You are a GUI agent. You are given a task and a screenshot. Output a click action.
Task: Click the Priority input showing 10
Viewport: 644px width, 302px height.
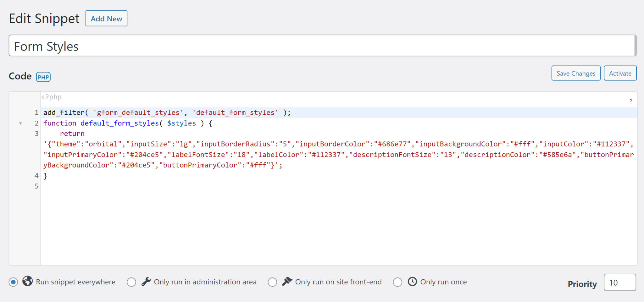[619, 283]
